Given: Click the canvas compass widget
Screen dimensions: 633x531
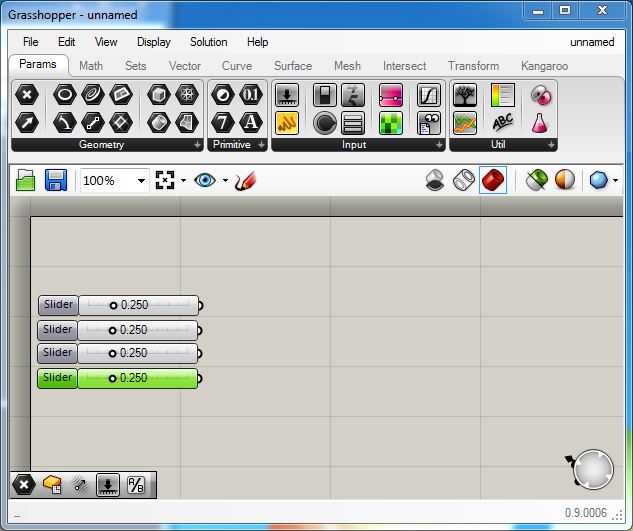Looking at the screenshot, I should coord(592,469).
